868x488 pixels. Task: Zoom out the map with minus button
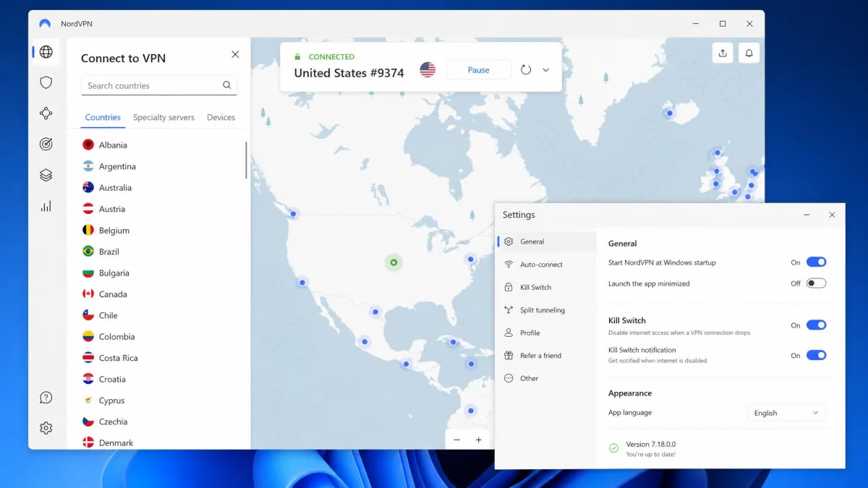coord(456,440)
